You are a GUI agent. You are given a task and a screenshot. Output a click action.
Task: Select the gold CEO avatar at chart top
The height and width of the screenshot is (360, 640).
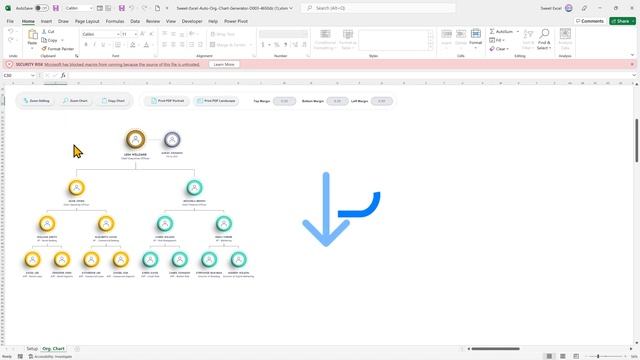click(x=135, y=140)
